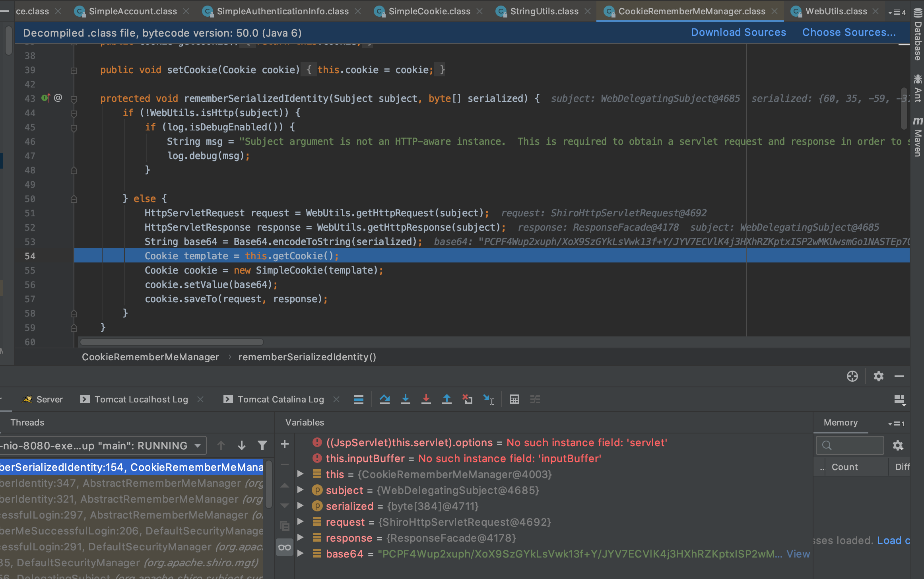The height and width of the screenshot is (579, 924).
Task: Select Memory tab
Action: click(841, 422)
